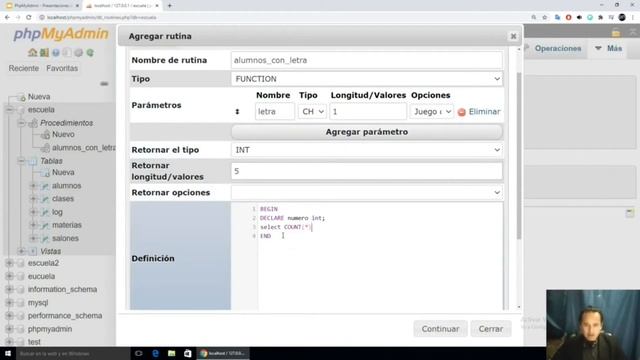The width and height of the screenshot is (640, 360).
Task: Open Task View on taskbar
Action: click(139, 353)
